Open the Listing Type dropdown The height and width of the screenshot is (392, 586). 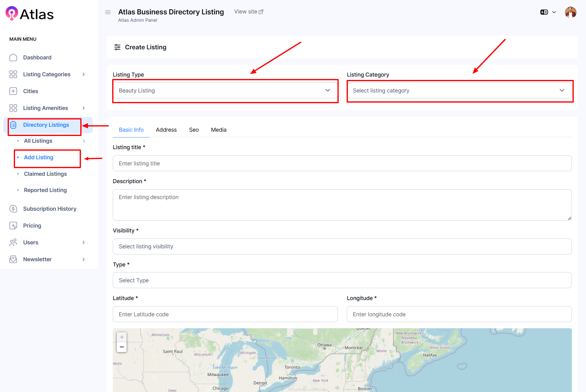point(225,91)
